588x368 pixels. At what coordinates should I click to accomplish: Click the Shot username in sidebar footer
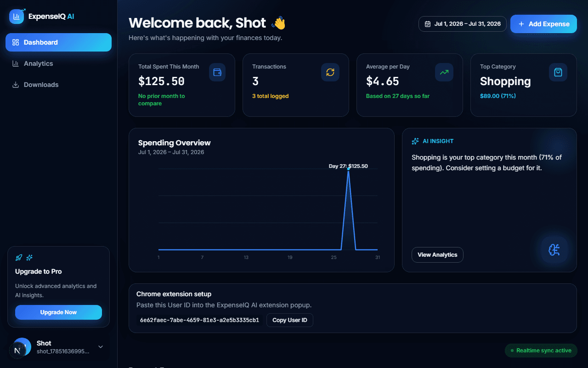(44, 343)
